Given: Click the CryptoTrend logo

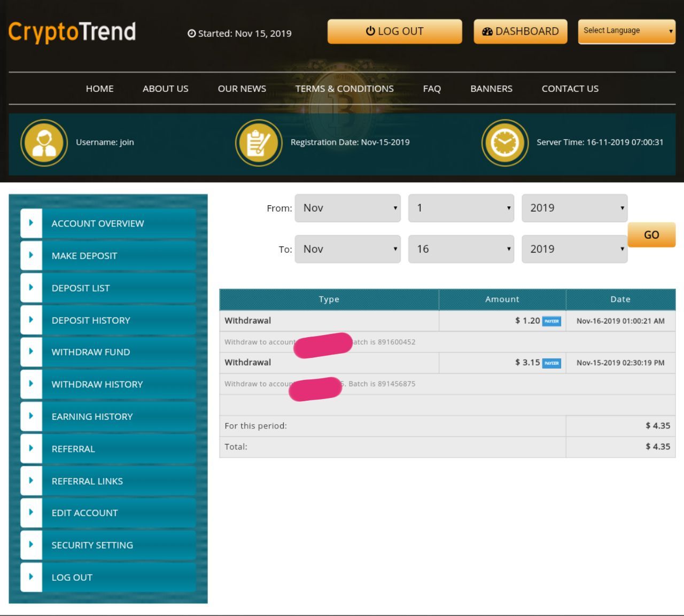Looking at the screenshot, I should pyautogui.click(x=72, y=32).
